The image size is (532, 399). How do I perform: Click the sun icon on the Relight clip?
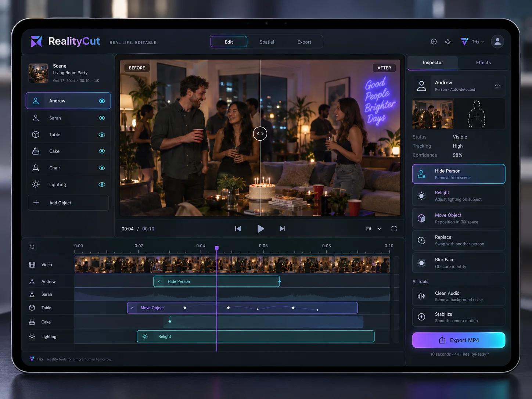(x=145, y=337)
